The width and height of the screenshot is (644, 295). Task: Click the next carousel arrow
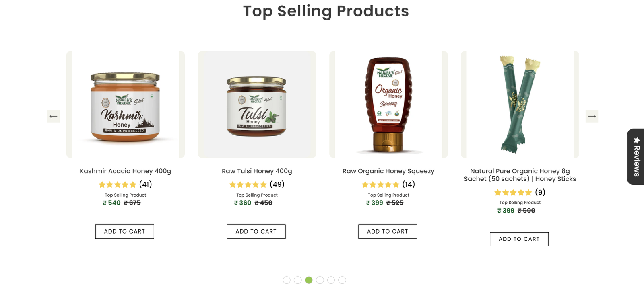[x=591, y=116]
